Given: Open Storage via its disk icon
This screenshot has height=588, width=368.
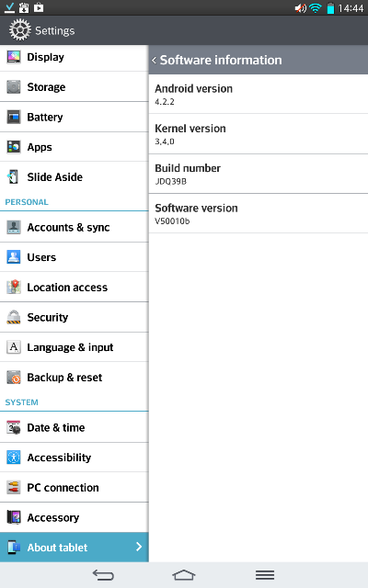Looking at the screenshot, I should (x=14, y=87).
